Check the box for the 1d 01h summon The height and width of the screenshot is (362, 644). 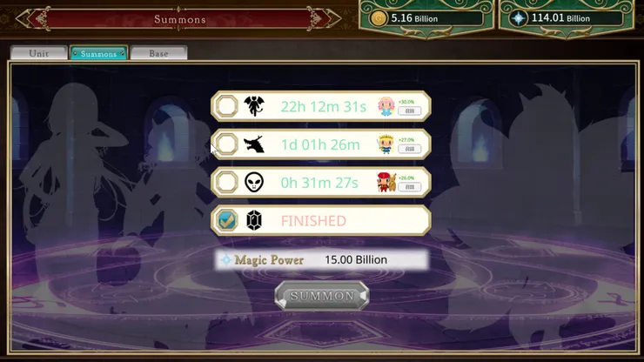point(227,144)
